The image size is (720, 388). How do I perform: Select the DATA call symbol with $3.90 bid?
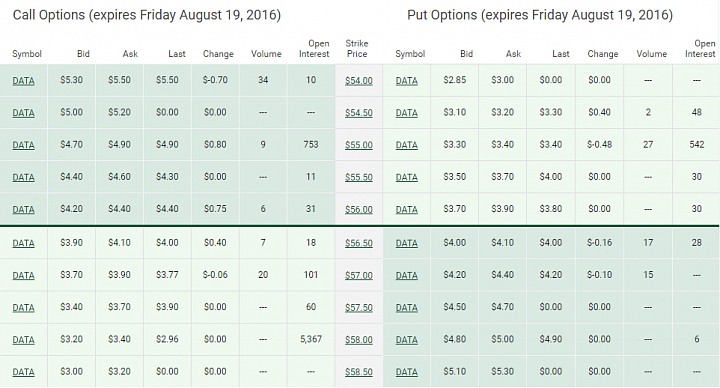pos(23,243)
